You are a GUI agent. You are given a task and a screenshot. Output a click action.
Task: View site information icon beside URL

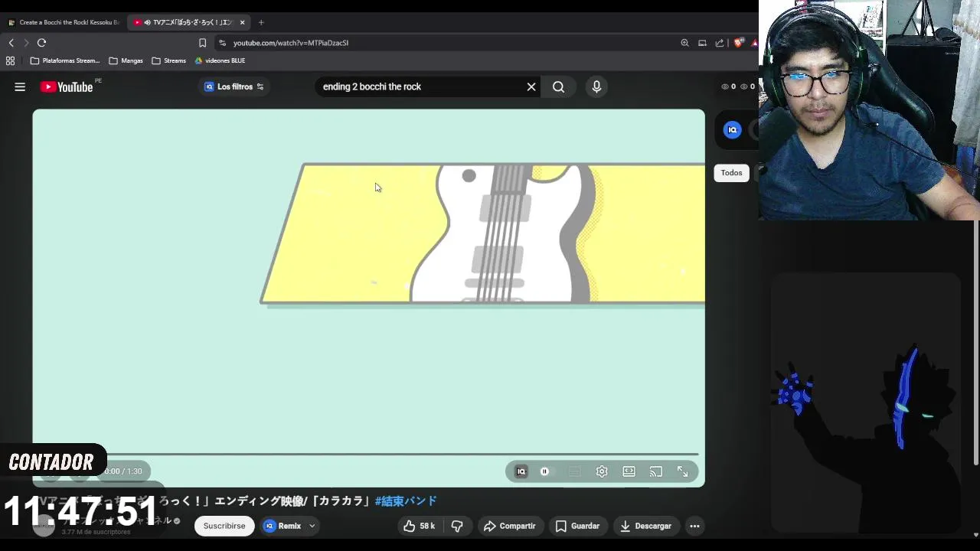coord(222,43)
